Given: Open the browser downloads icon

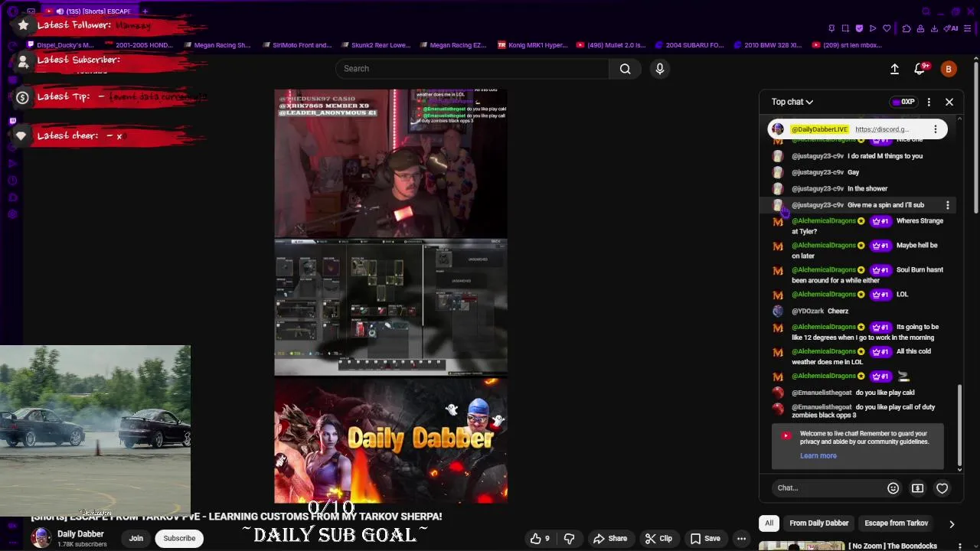Looking at the screenshot, I should tap(934, 28).
